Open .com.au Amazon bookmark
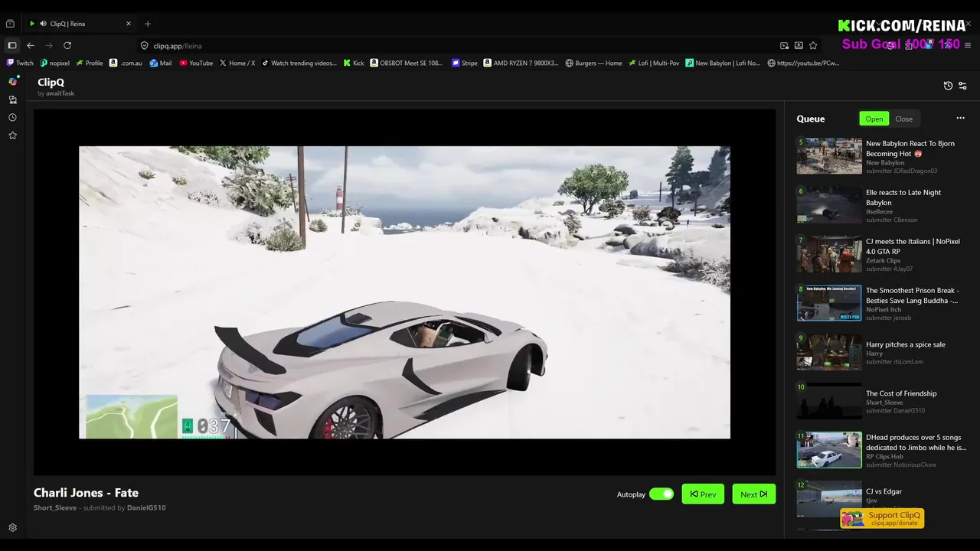This screenshot has height=551, width=980. (126, 63)
